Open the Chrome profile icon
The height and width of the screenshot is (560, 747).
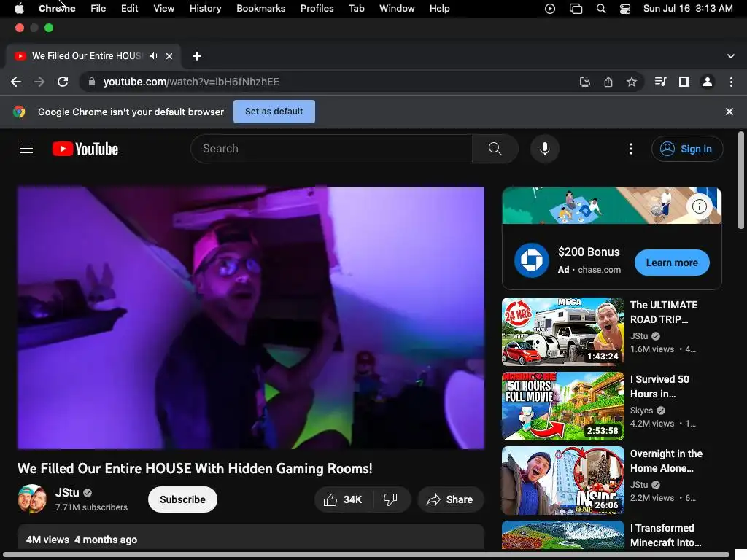pyautogui.click(x=708, y=82)
